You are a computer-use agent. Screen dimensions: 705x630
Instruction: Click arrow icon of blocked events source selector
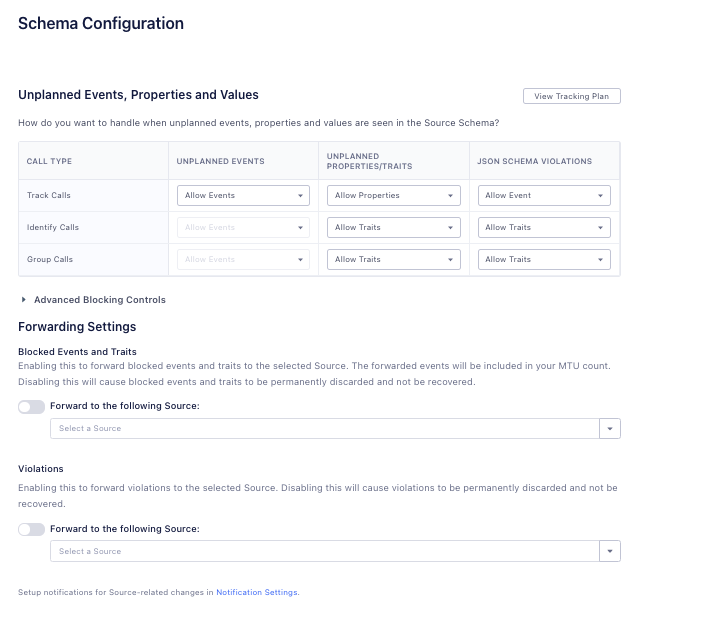point(609,429)
